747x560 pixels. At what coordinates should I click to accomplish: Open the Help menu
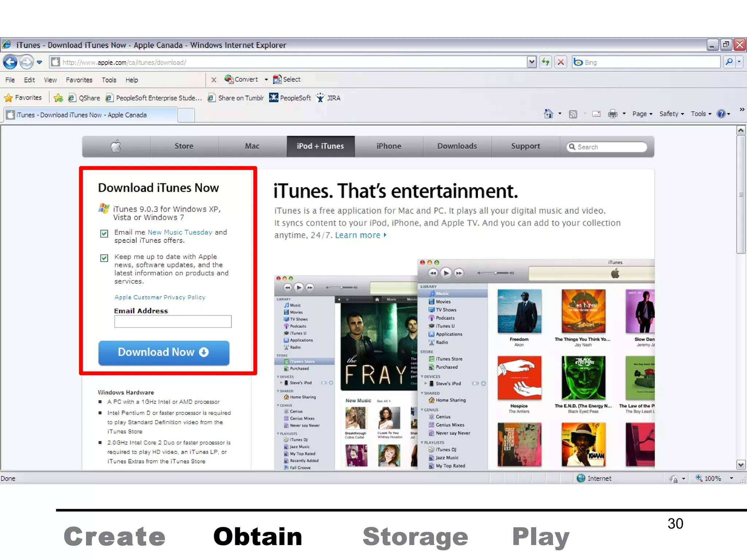pyautogui.click(x=132, y=80)
